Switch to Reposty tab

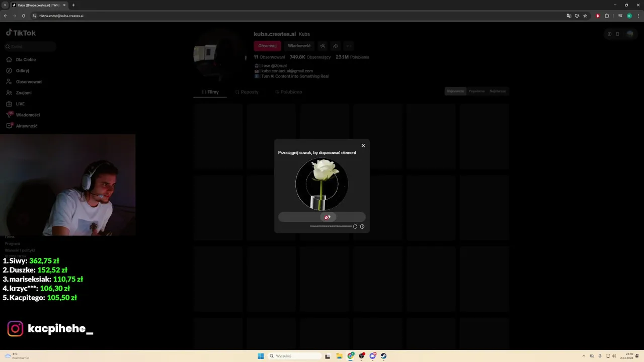coord(247,92)
